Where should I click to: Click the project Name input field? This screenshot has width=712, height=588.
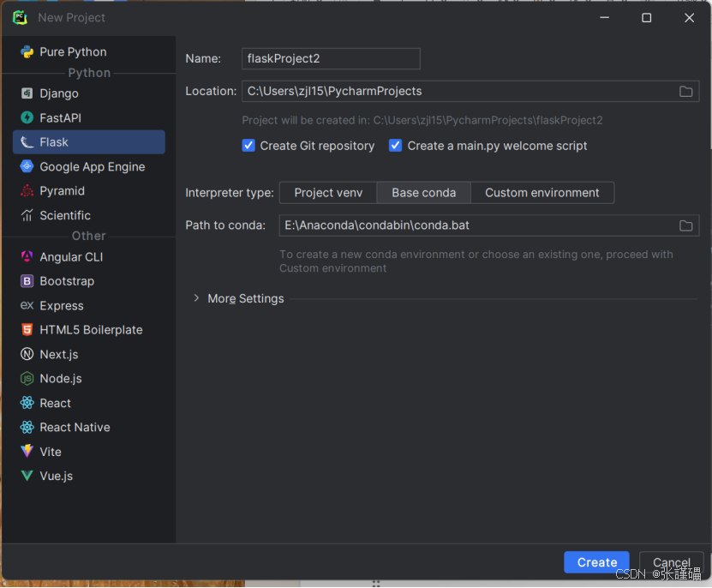click(x=331, y=58)
